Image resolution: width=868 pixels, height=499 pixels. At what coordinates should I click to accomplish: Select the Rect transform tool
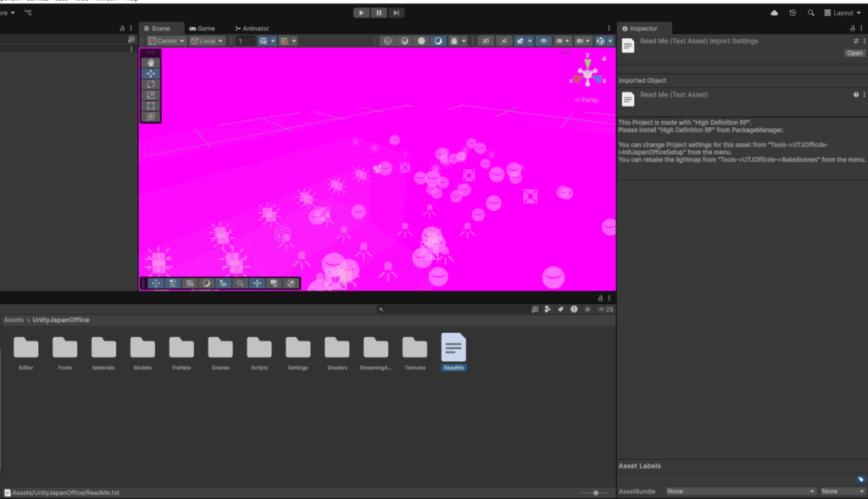click(151, 106)
